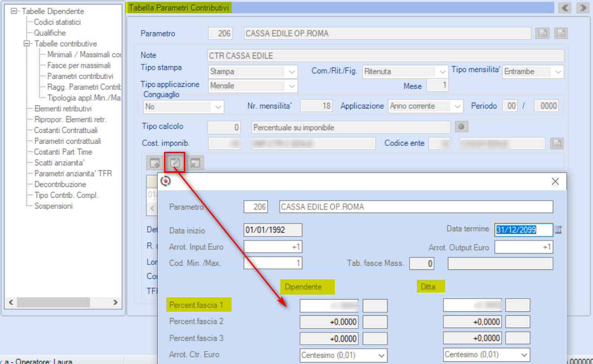Open the Conguaglio No dropdown
593x364 pixels.
point(219,107)
